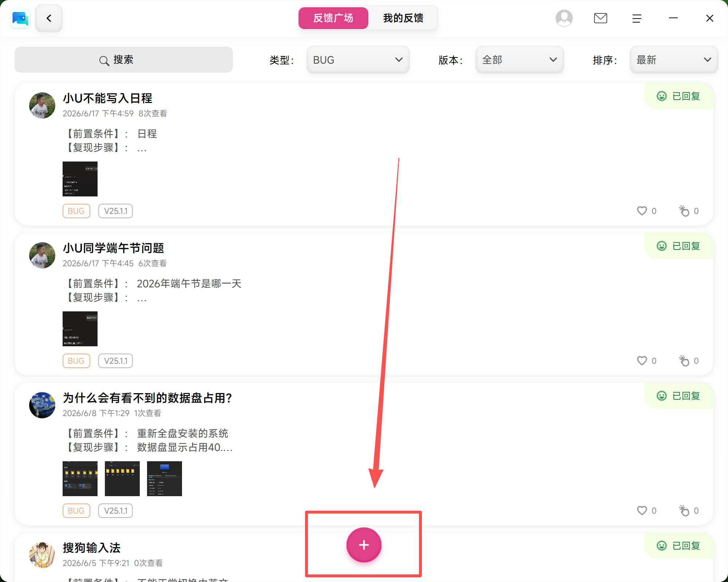Expand the 排序 最新 dropdown
728x582 pixels.
(x=674, y=60)
